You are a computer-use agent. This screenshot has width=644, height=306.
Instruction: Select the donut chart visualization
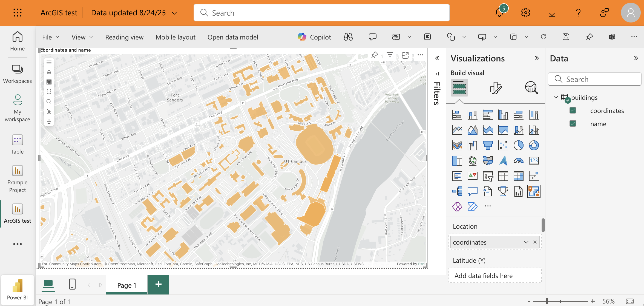coord(534,145)
